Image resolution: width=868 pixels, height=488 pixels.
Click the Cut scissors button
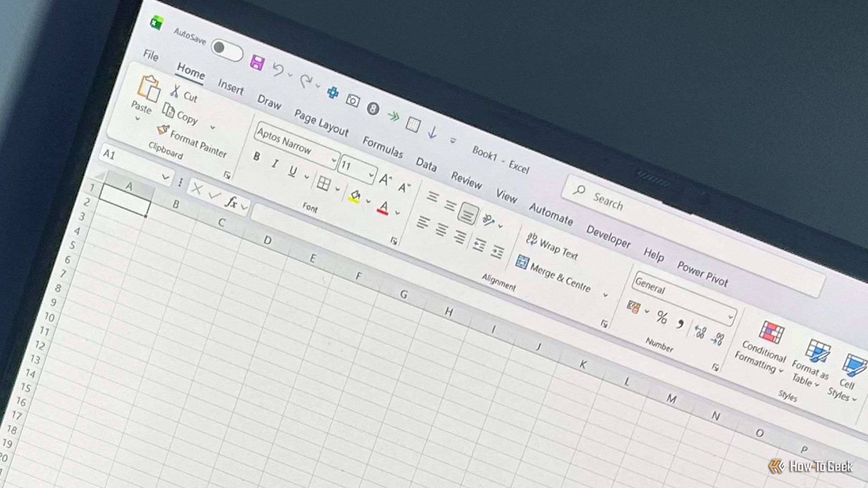184,94
